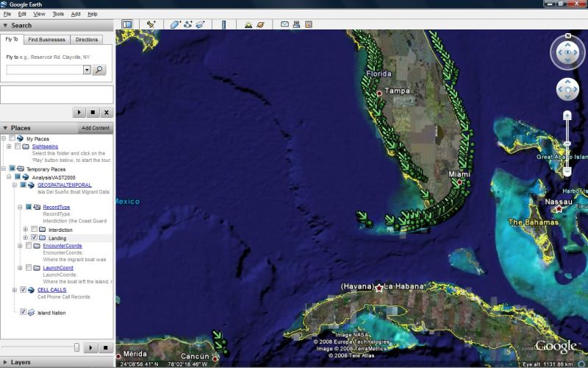Enable the Sightseeing folder checkbox
This screenshot has height=368, width=588.
pyautogui.click(x=18, y=146)
